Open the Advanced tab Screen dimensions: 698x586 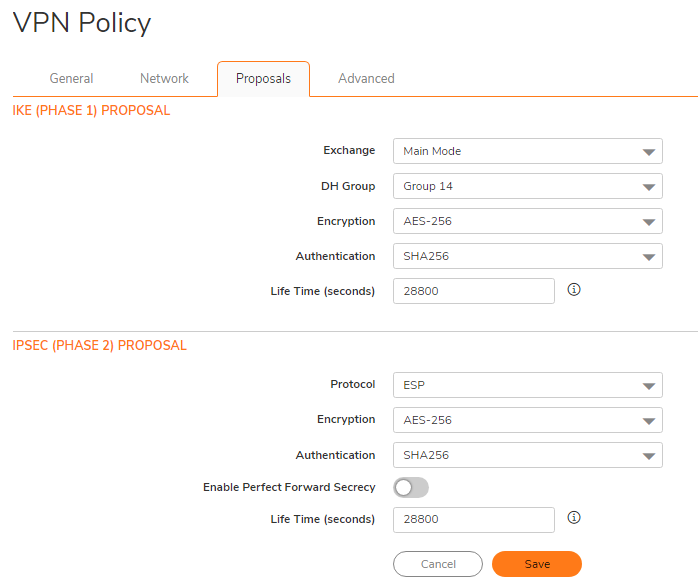coord(366,78)
